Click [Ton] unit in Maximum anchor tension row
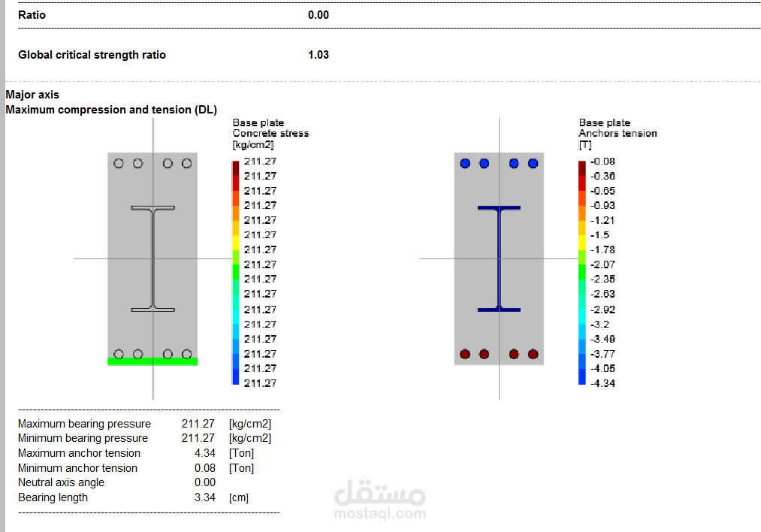The height and width of the screenshot is (532, 761). pos(242,453)
